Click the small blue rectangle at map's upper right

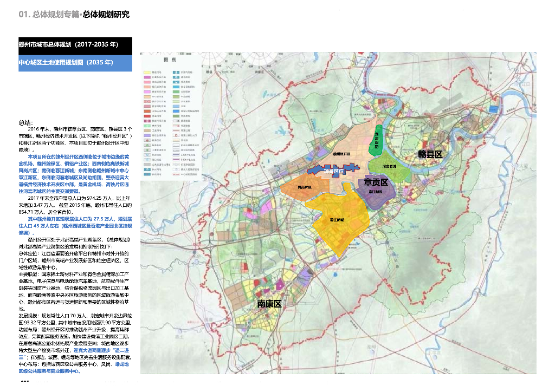(x=494, y=109)
